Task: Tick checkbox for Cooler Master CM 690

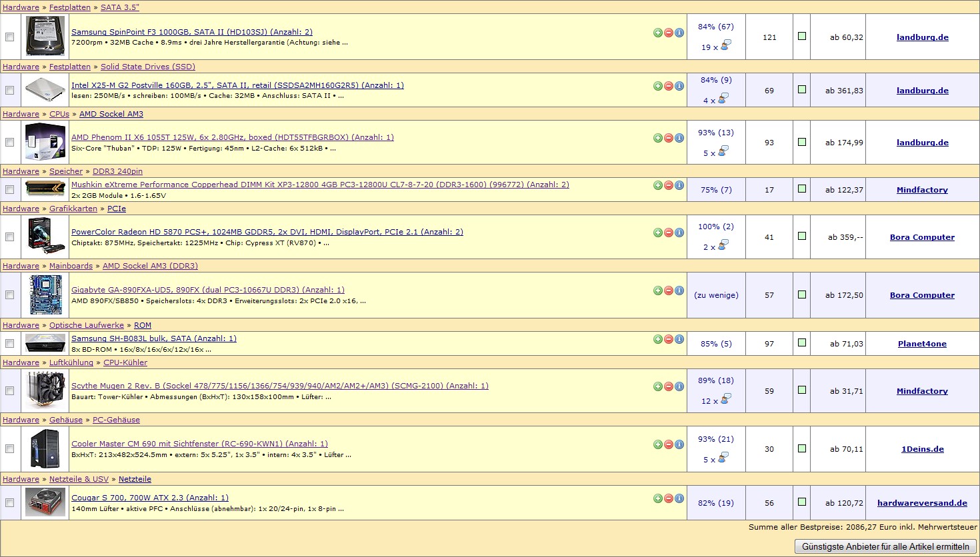Action: tap(9, 449)
